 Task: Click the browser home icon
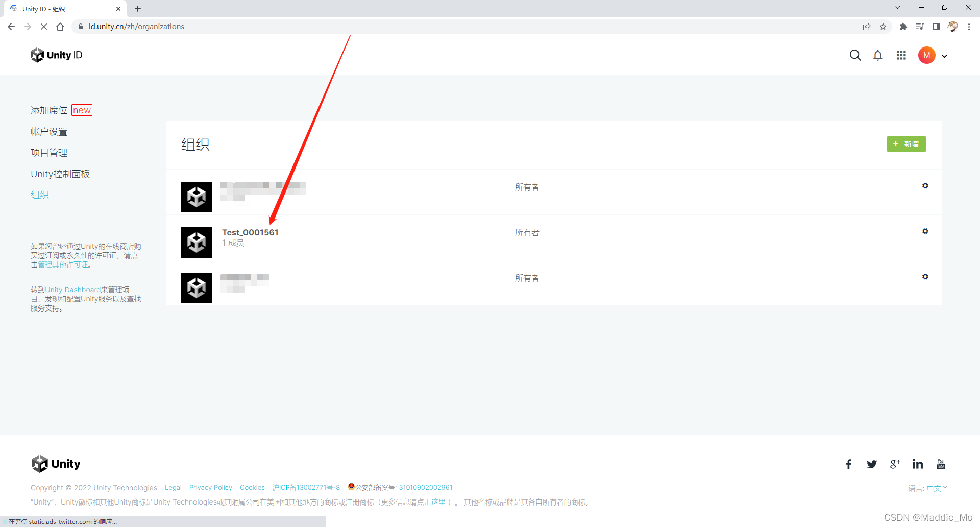point(60,27)
